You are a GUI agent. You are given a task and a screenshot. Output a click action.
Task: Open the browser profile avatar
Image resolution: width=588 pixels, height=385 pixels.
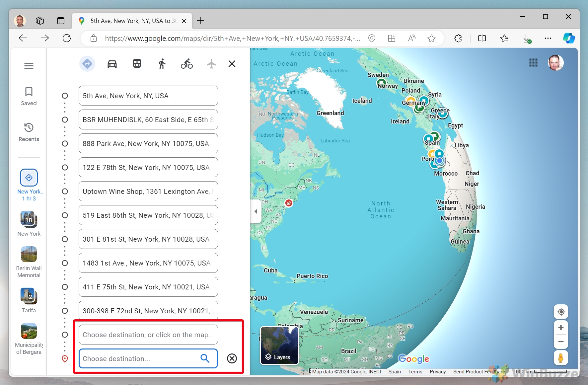(x=20, y=21)
